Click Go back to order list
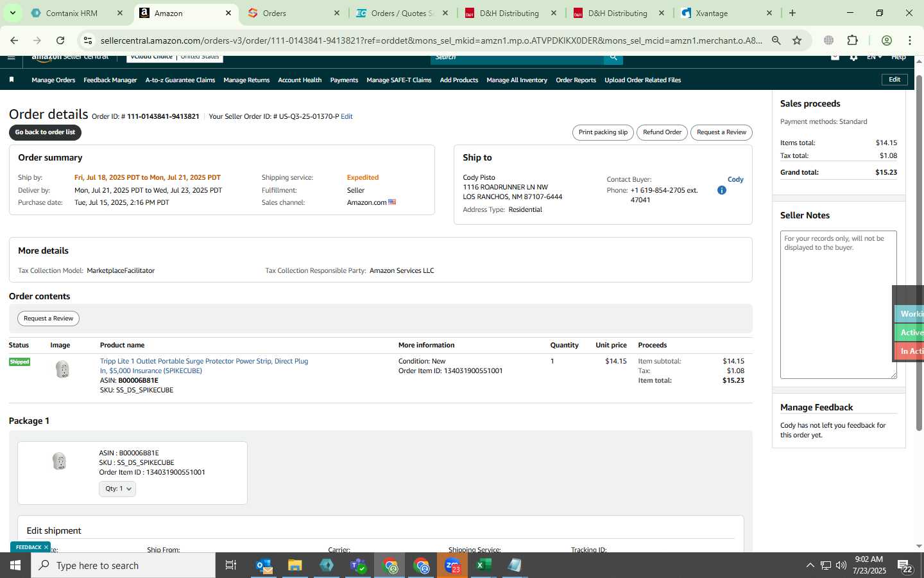Image resolution: width=924 pixels, height=578 pixels. pyautogui.click(x=45, y=132)
